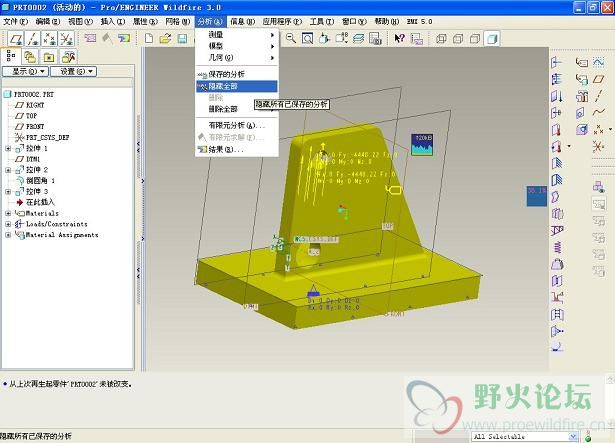Click the datum plane tool in right toolbar

pos(598,79)
